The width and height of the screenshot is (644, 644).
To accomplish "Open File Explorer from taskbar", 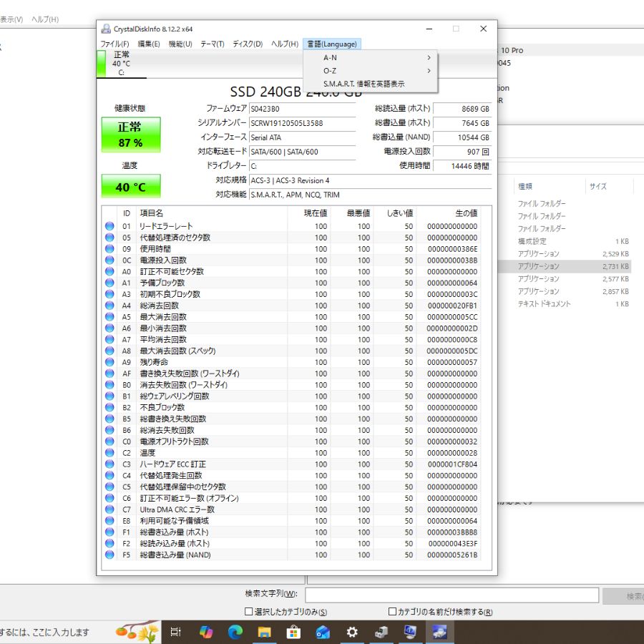I will click(265, 632).
